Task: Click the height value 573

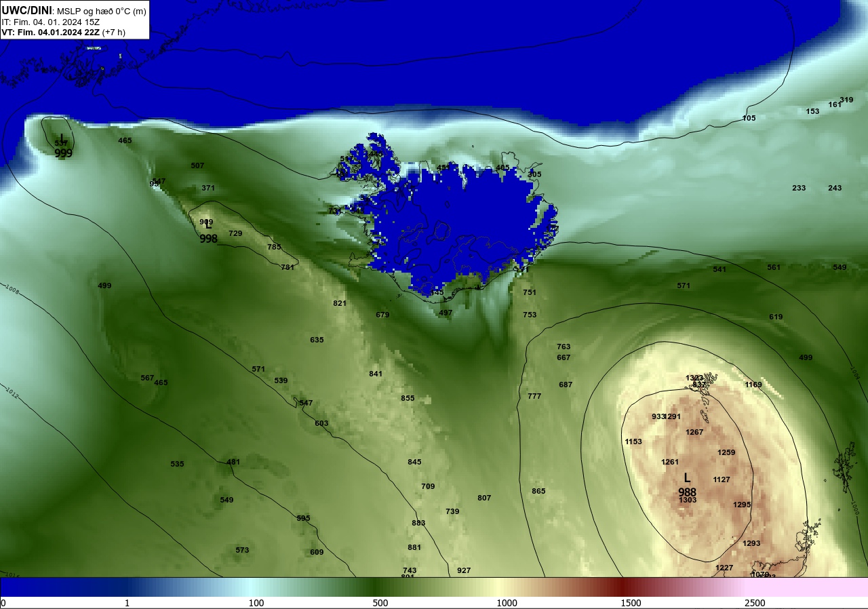Action: pyautogui.click(x=242, y=550)
